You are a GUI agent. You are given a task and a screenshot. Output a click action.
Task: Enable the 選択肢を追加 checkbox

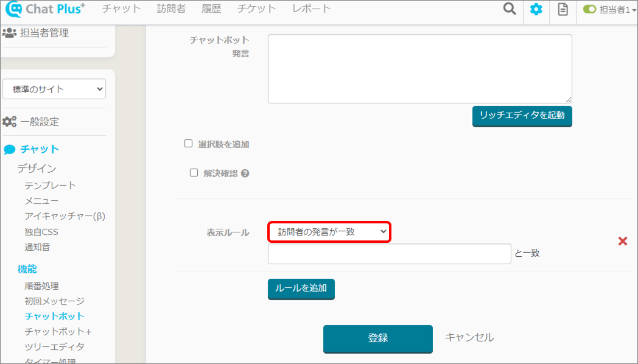(188, 144)
